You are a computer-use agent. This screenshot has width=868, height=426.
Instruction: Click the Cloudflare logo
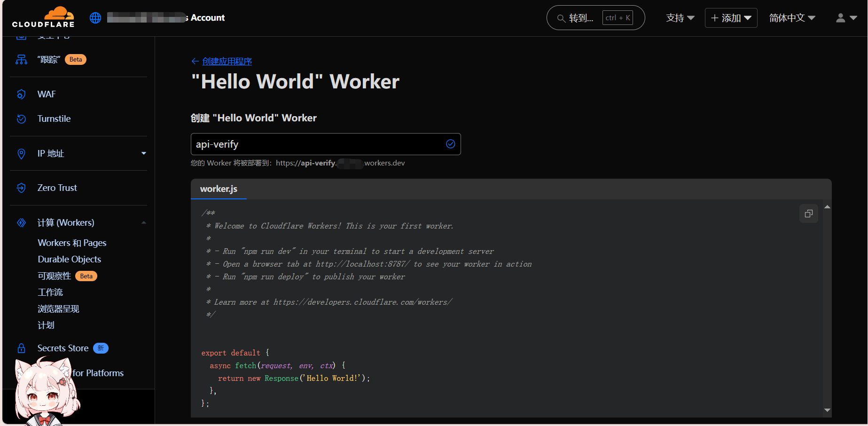(x=43, y=17)
